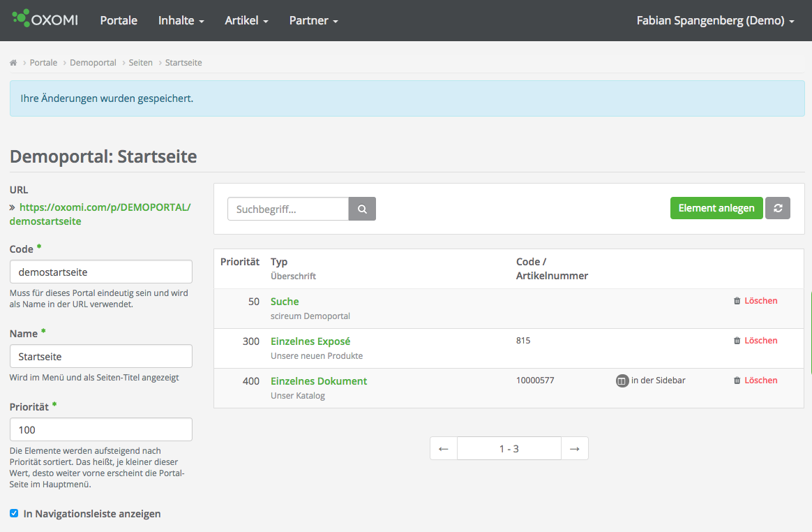The height and width of the screenshot is (532, 812).
Task: Go to previous page with left arrow
Action: click(444, 449)
